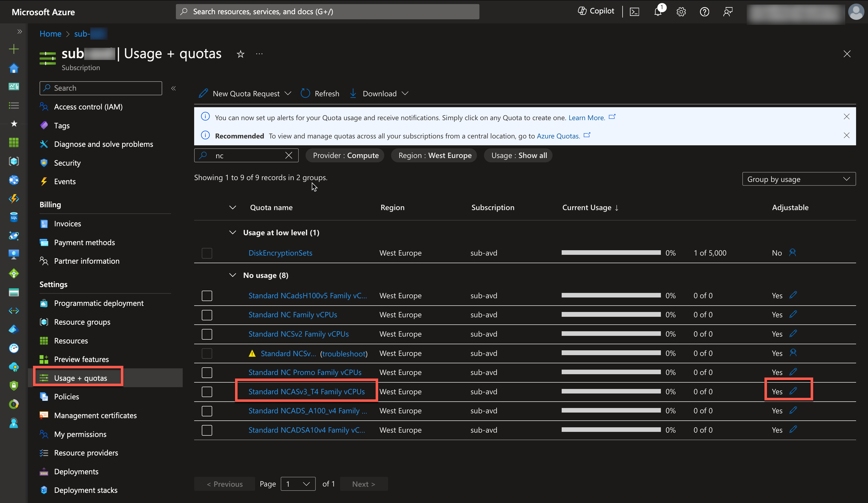The height and width of the screenshot is (503, 868).
Task: Dismiss the quota alerts info banner
Action: (x=847, y=117)
